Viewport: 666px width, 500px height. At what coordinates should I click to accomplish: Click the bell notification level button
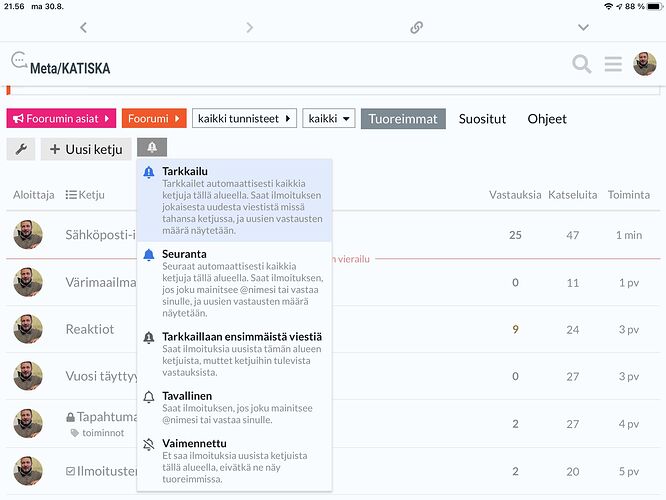pyautogui.click(x=152, y=148)
